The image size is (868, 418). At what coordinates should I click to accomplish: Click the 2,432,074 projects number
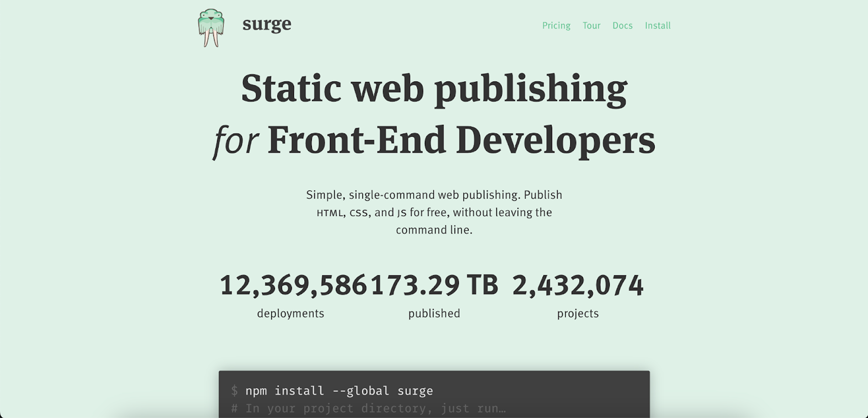pyautogui.click(x=578, y=285)
